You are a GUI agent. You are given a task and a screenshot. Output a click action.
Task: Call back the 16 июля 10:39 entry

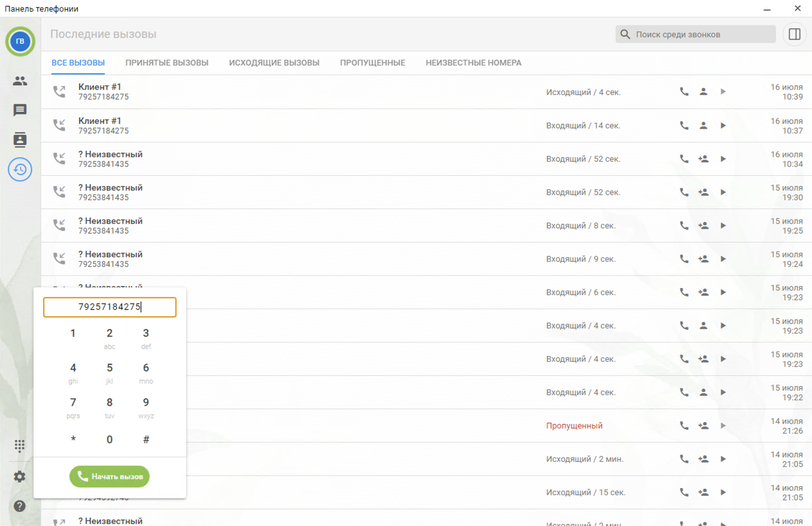[x=684, y=92]
